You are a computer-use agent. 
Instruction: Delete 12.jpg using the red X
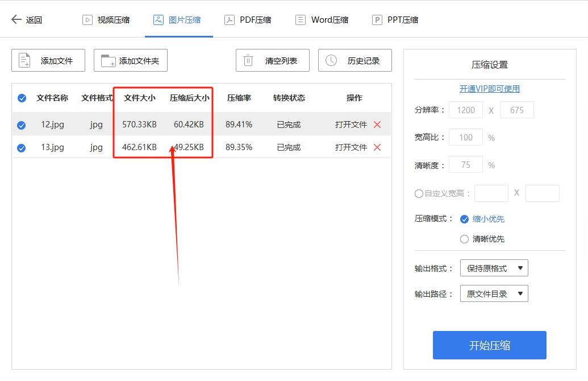(x=377, y=124)
